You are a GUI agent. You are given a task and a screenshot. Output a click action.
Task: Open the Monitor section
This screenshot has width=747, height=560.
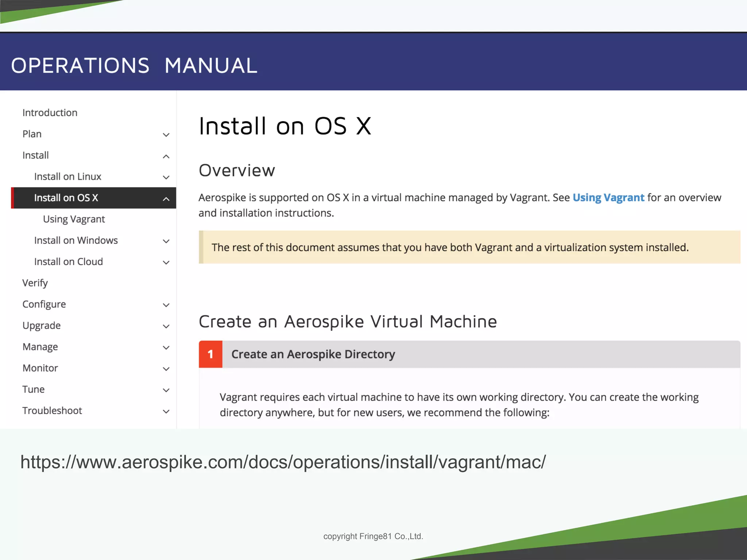pos(40,368)
